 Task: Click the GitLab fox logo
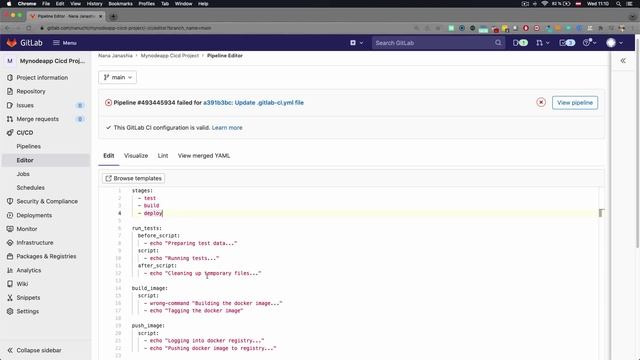(11, 43)
